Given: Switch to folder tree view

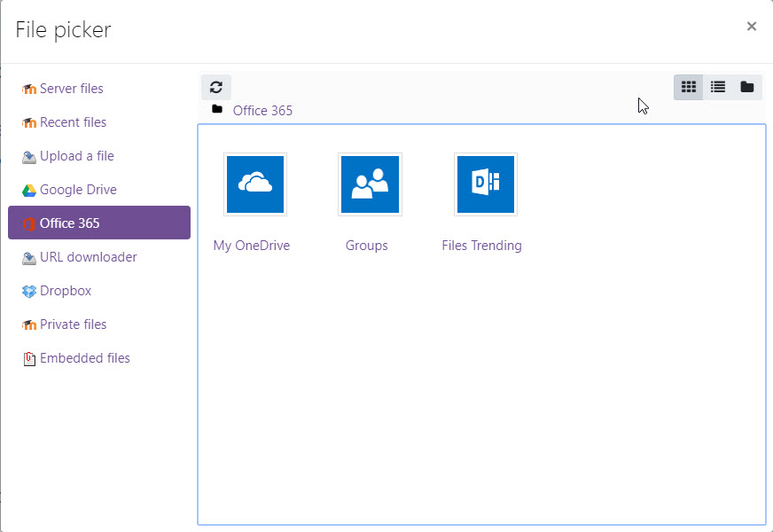Looking at the screenshot, I should point(747,87).
